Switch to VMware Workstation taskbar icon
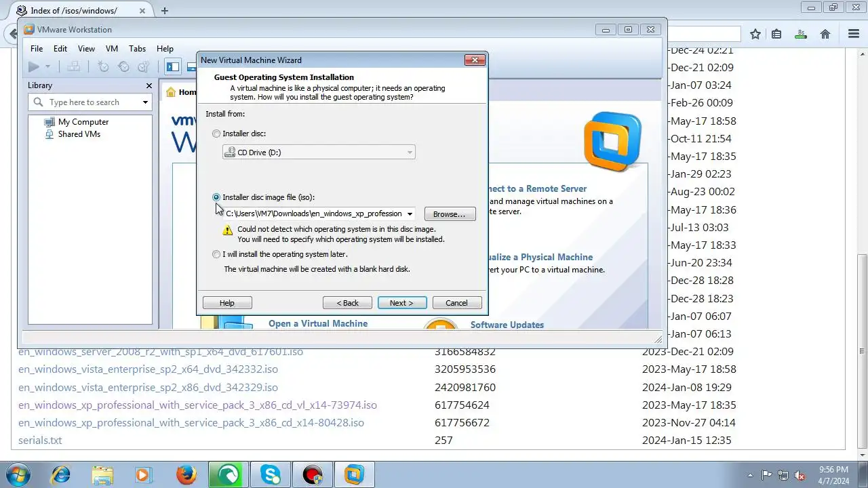The width and height of the screenshot is (868, 488). (x=354, y=474)
